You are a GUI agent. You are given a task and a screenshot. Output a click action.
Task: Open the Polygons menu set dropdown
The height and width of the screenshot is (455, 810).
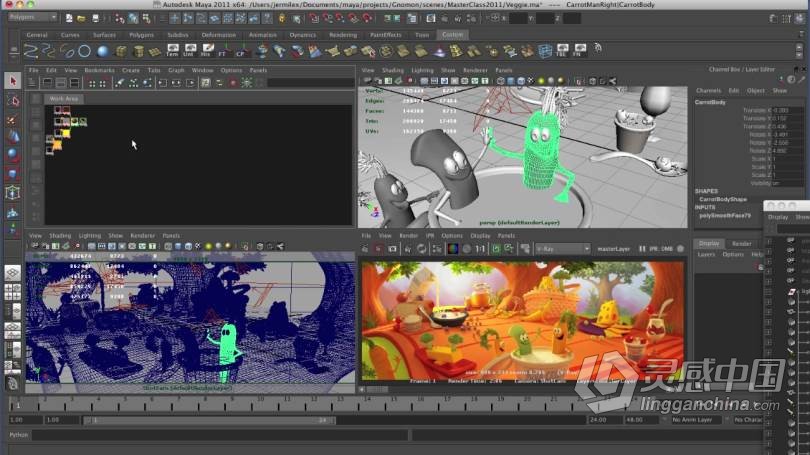32,17
